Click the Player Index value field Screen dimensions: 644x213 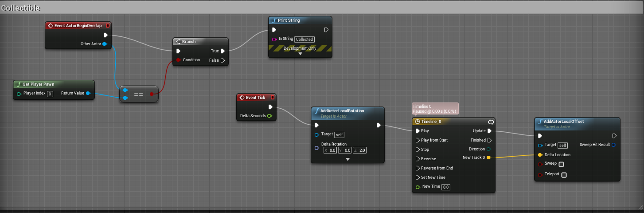coord(50,94)
